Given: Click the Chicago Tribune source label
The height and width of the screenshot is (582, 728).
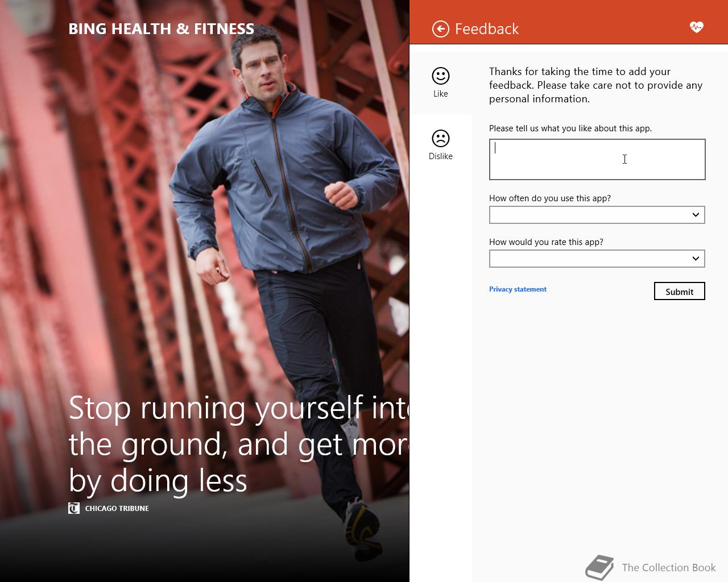Looking at the screenshot, I should click(117, 508).
